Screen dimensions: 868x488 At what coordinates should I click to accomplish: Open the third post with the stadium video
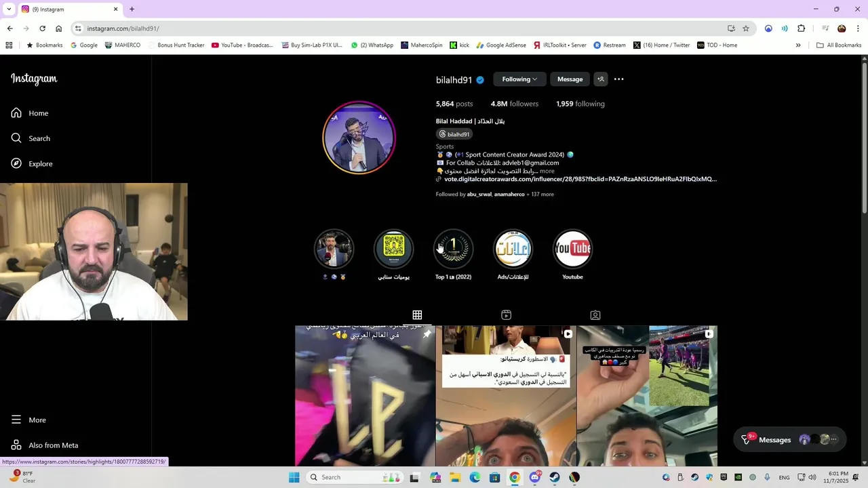647,396
